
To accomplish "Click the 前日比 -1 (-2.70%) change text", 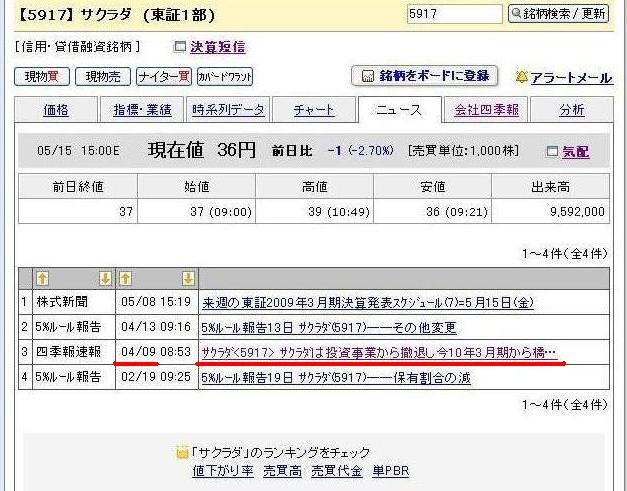I will coord(333,151).
